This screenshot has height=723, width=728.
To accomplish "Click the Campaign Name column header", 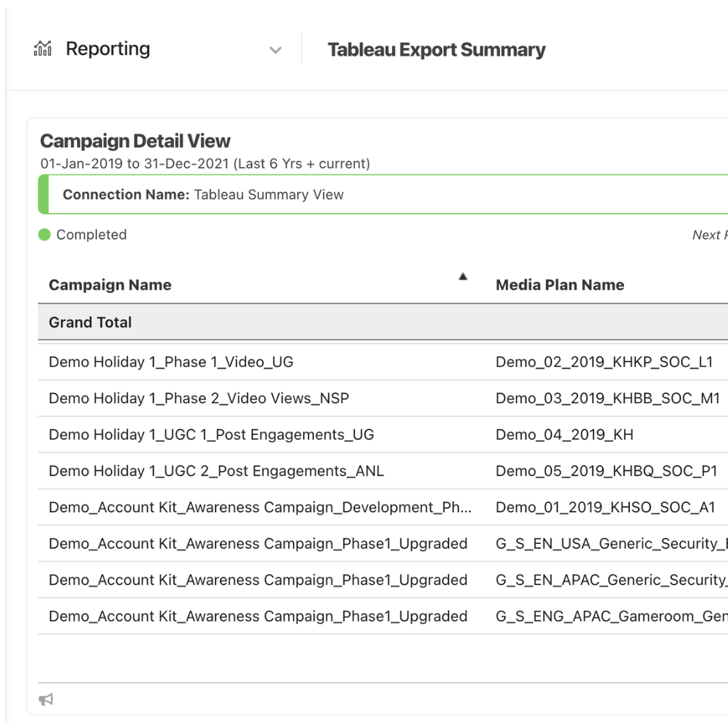I will tap(110, 285).
